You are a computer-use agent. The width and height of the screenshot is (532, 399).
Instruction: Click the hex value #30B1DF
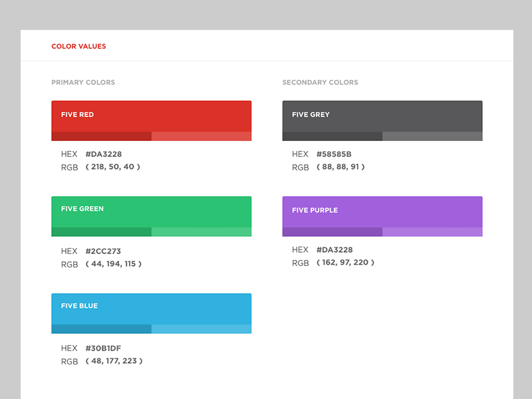tap(103, 348)
